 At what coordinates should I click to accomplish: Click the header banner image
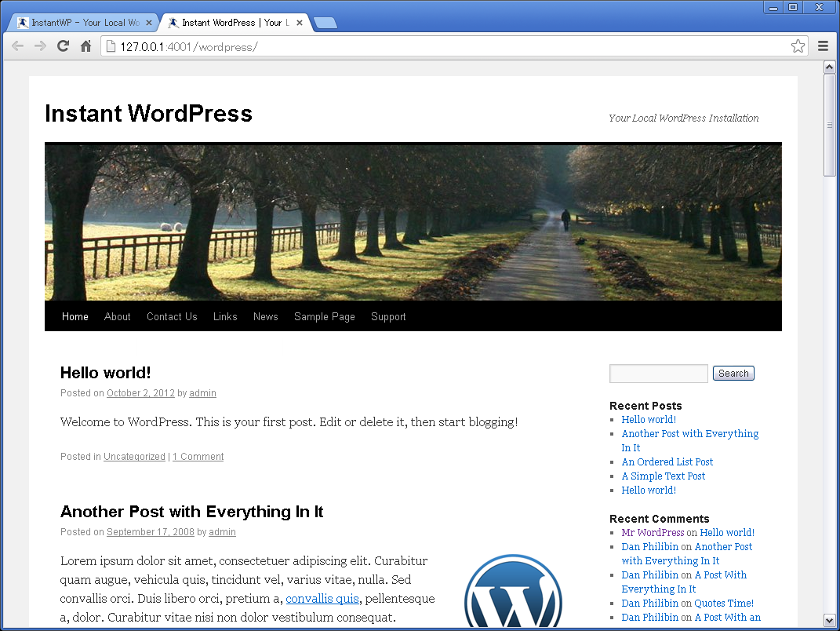(x=413, y=221)
